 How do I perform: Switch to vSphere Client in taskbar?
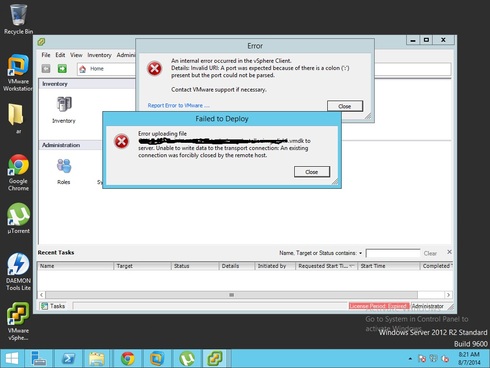(215, 359)
